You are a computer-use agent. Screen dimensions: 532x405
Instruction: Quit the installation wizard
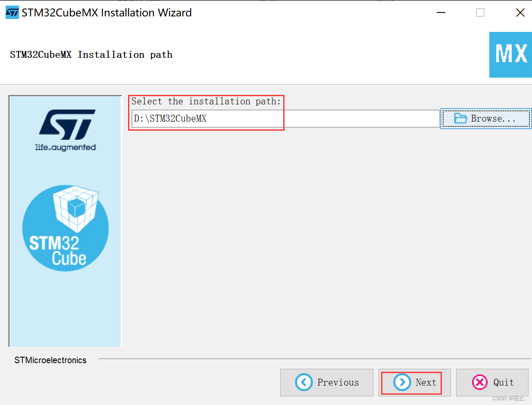pyautogui.click(x=492, y=382)
